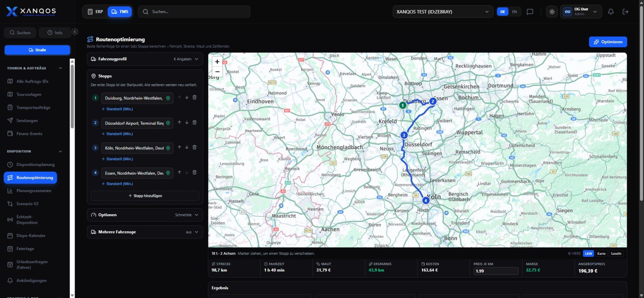644x298 pixels.
Task: Click the sidebar vertical scrollbar
Action: pos(72,96)
